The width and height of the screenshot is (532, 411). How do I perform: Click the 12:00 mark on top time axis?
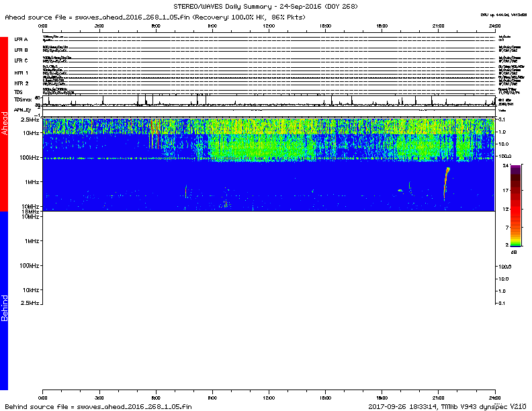(x=269, y=25)
